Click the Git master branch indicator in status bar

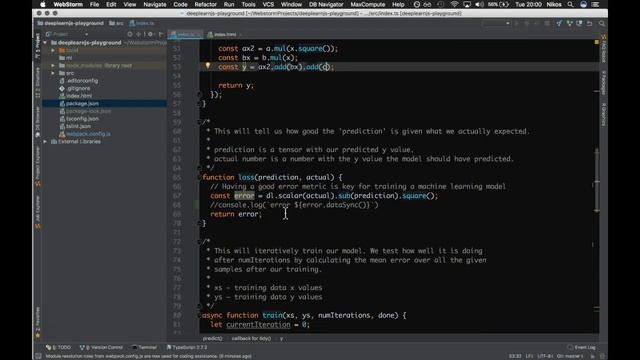570,356
